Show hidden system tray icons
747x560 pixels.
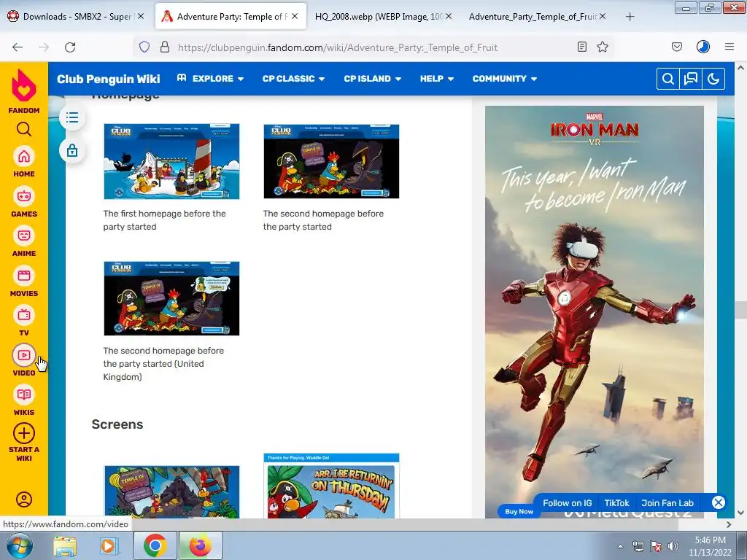tap(620, 546)
